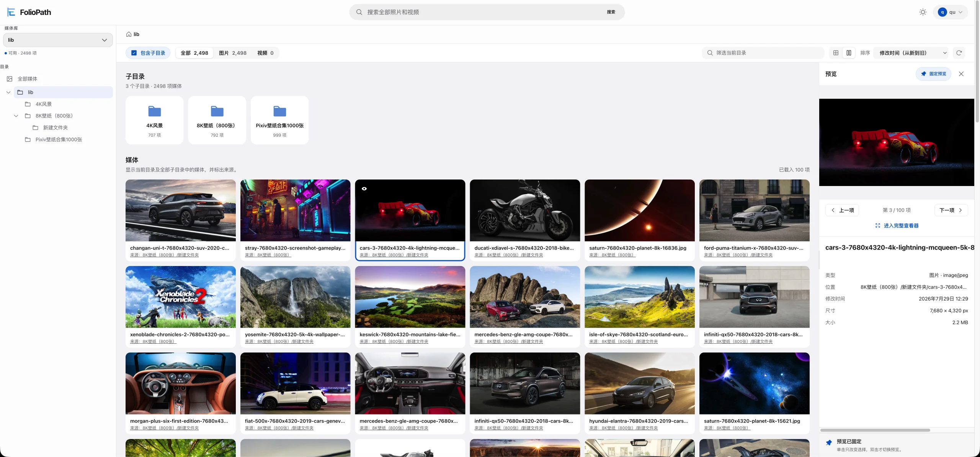Select the morgan-plus-six thumbnail
This screenshot has width=980, height=457.
point(181,384)
